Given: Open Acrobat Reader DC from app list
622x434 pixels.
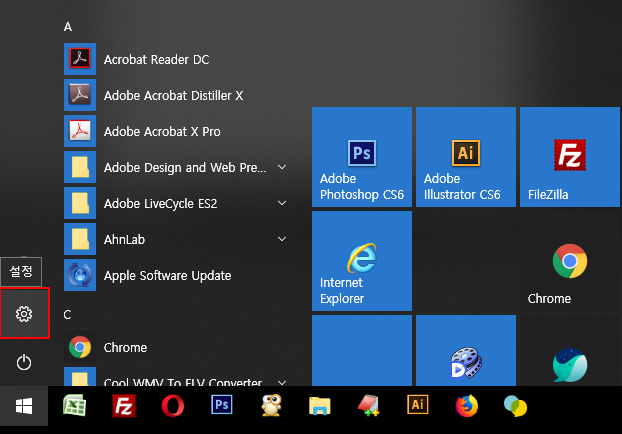Looking at the screenshot, I should pos(175,59).
